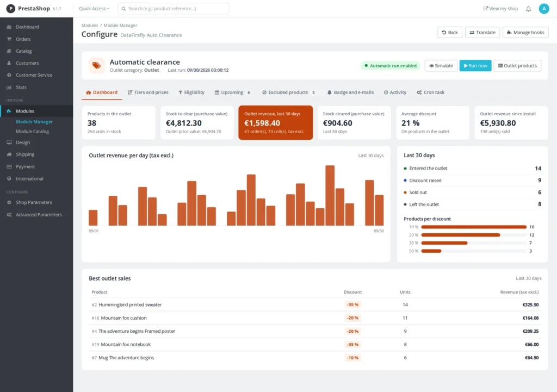Open the user avatar menu
Screen dimensions: 557x392
[544, 9]
